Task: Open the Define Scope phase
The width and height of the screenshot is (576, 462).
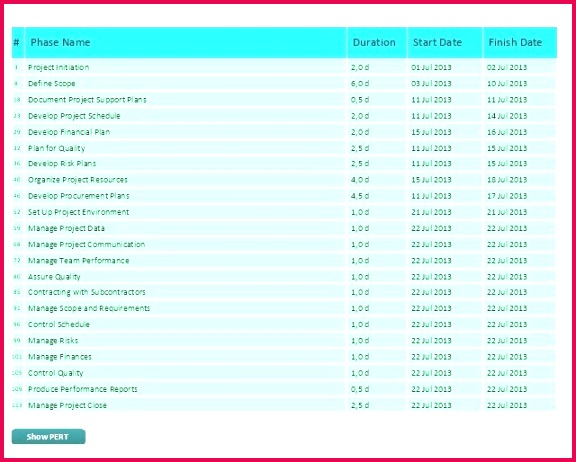Action: pos(284,83)
